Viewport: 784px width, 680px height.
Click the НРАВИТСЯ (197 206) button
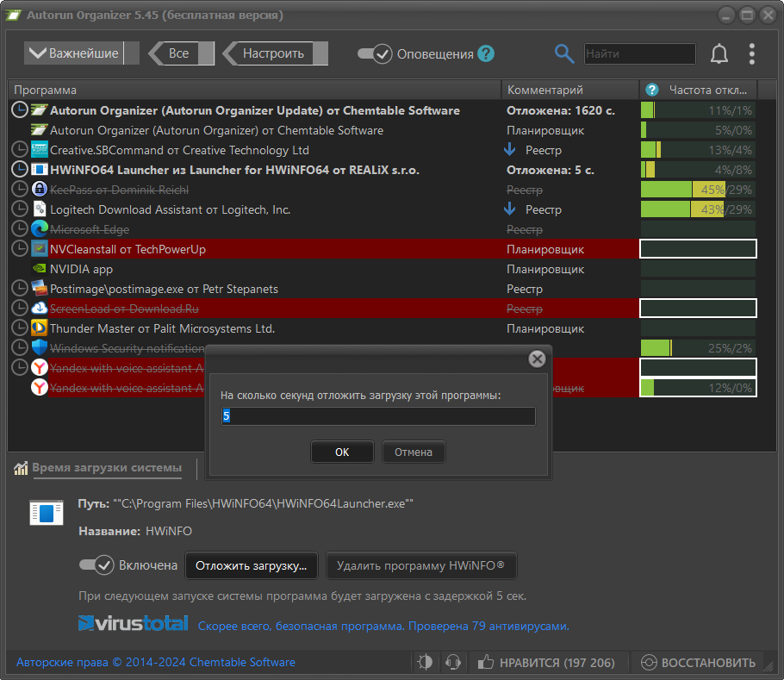pyautogui.click(x=546, y=663)
